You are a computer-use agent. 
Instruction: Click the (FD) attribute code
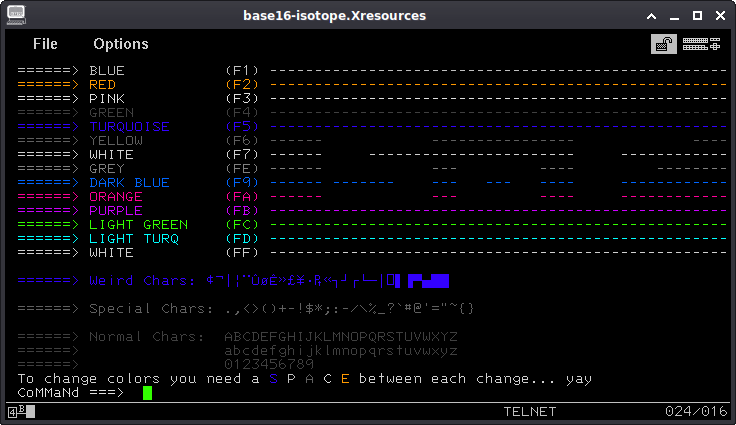click(x=242, y=239)
